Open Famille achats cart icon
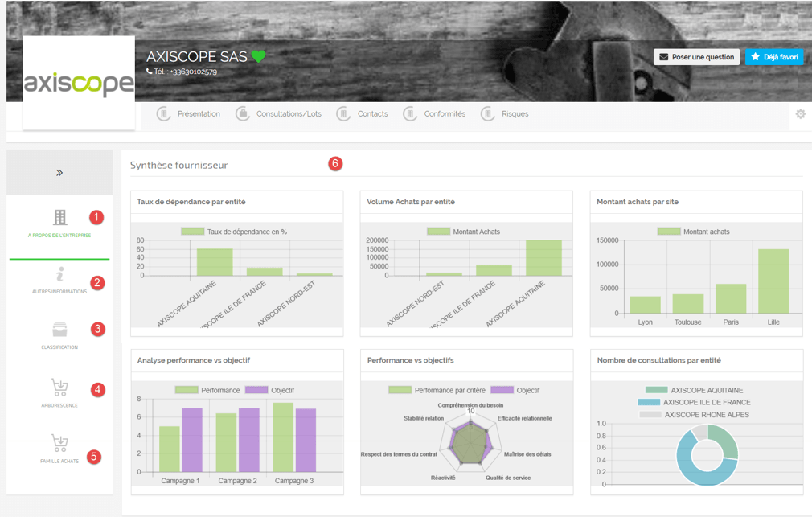 60,443
